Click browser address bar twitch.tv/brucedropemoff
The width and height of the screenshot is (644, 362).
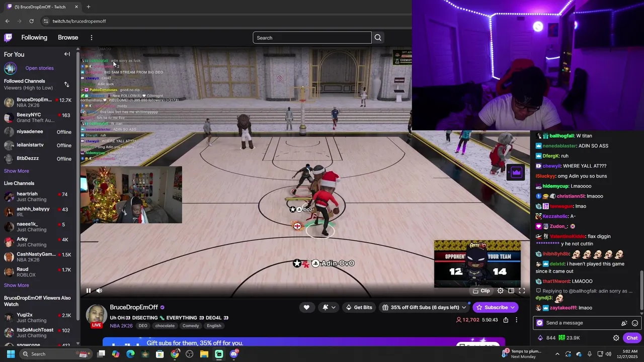point(79,21)
